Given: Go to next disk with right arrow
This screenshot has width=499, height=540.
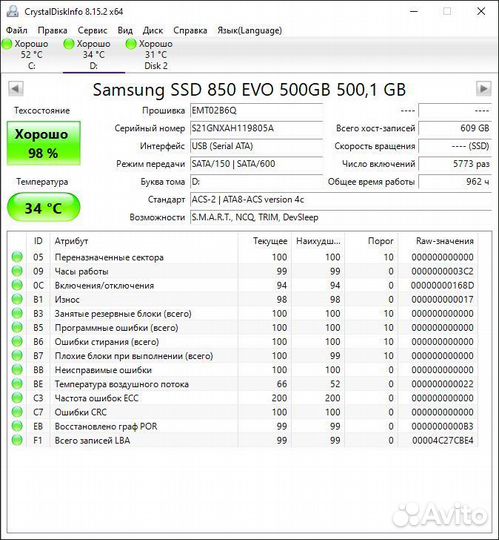Looking at the screenshot, I should point(484,89).
